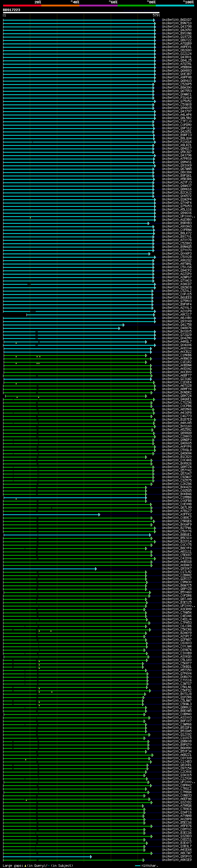This screenshot has height=868, width=197.
Task: Select the UniRef100_Q43798 hit label
Action: pos(177,26)
